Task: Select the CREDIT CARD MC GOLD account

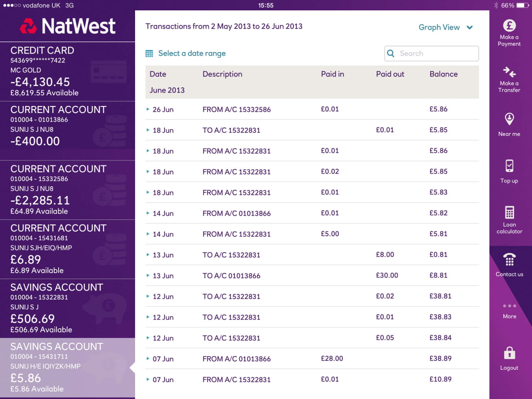Action: [67, 71]
